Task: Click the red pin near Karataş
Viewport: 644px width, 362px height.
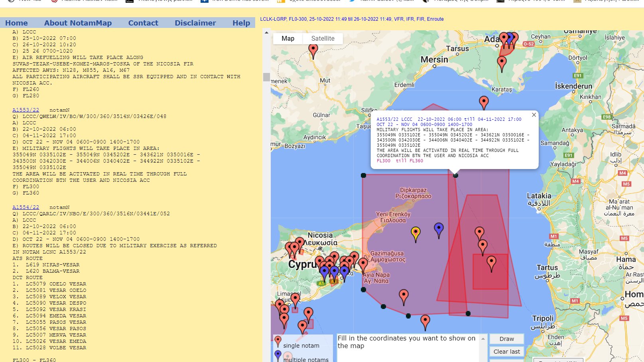Action: pos(484,103)
